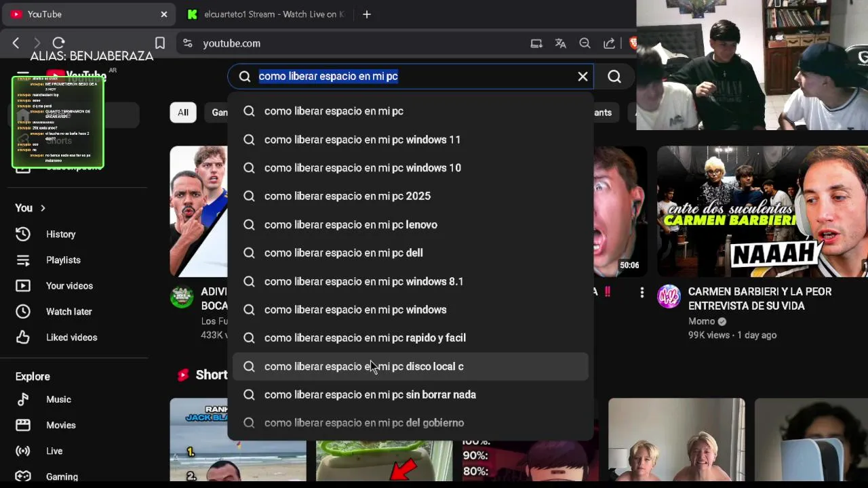Image resolution: width=868 pixels, height=488 pixels.
Task: Click the Liked videos thumbs-up icon
Action: point(23,338)
